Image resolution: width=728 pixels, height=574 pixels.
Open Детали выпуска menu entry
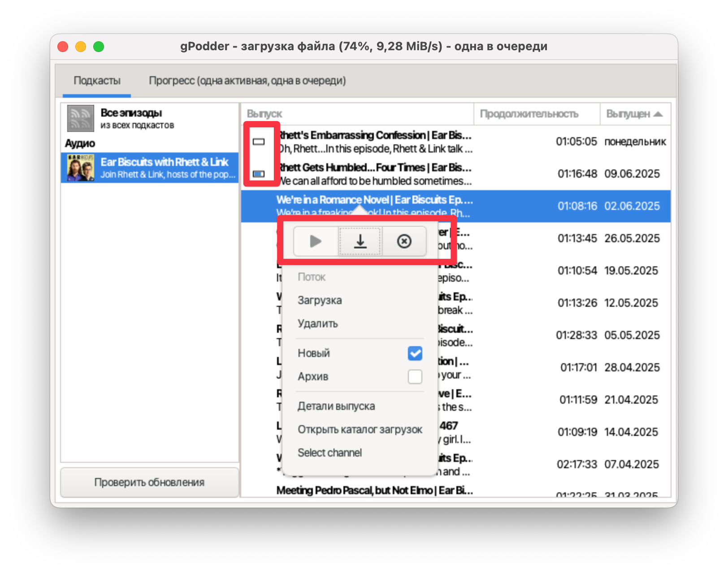[336, 406]
